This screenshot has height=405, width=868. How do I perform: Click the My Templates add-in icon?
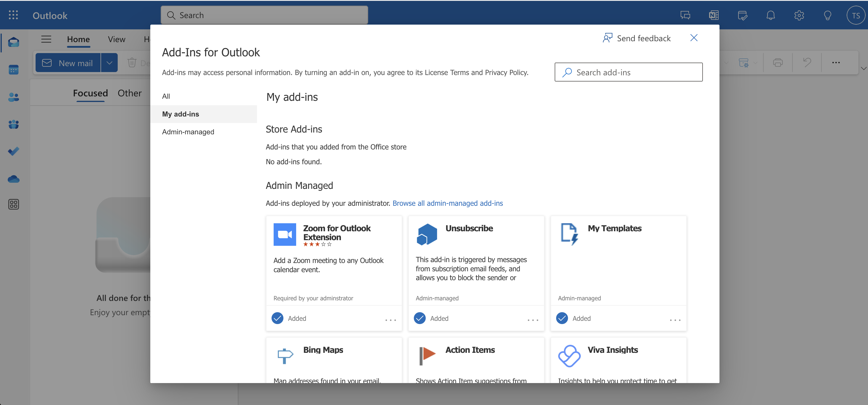click(x=569, y=235)
